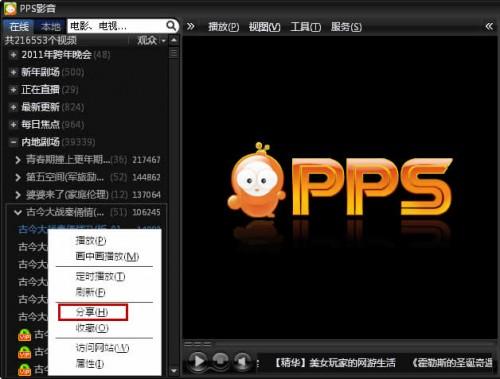
Task: Click the stop button next to play
Action: pos(220,361)
